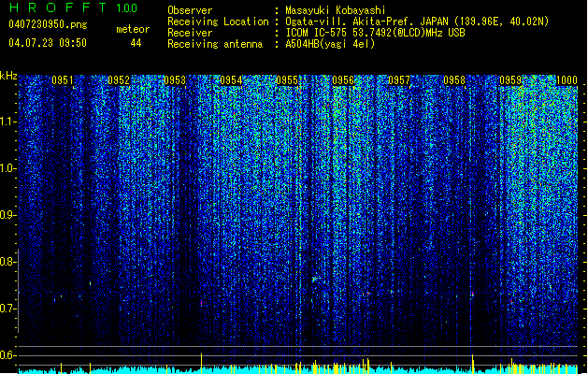The image size is (588, 374).
Task: Click the date stamp 04.07.23 09:50
Action: pos(48,43)
